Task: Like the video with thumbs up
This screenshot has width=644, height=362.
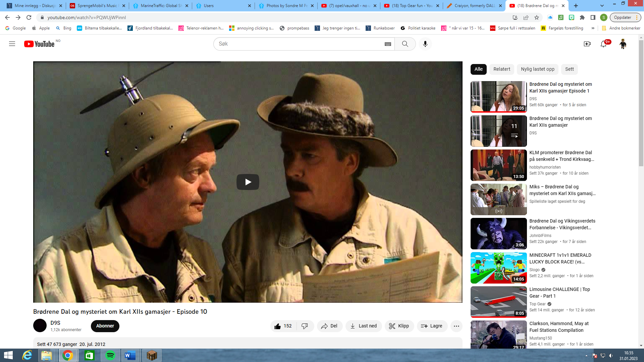Action: 283,326
